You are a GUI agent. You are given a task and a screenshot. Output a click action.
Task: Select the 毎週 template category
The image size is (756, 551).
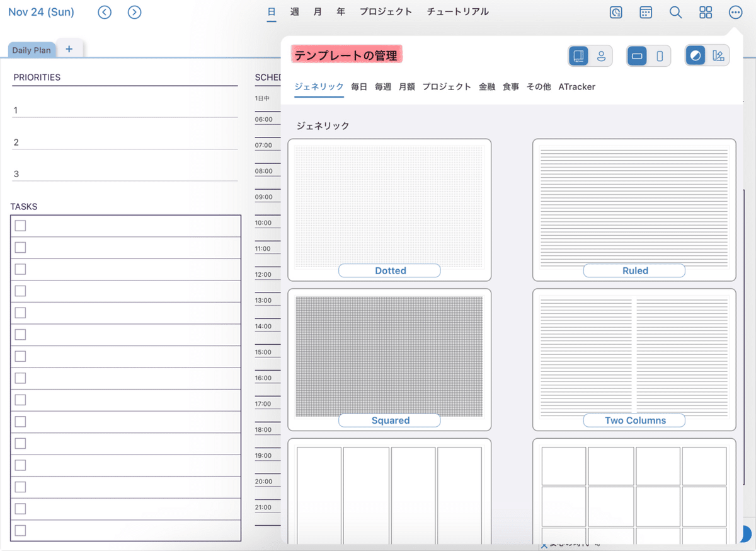point(383,87)
